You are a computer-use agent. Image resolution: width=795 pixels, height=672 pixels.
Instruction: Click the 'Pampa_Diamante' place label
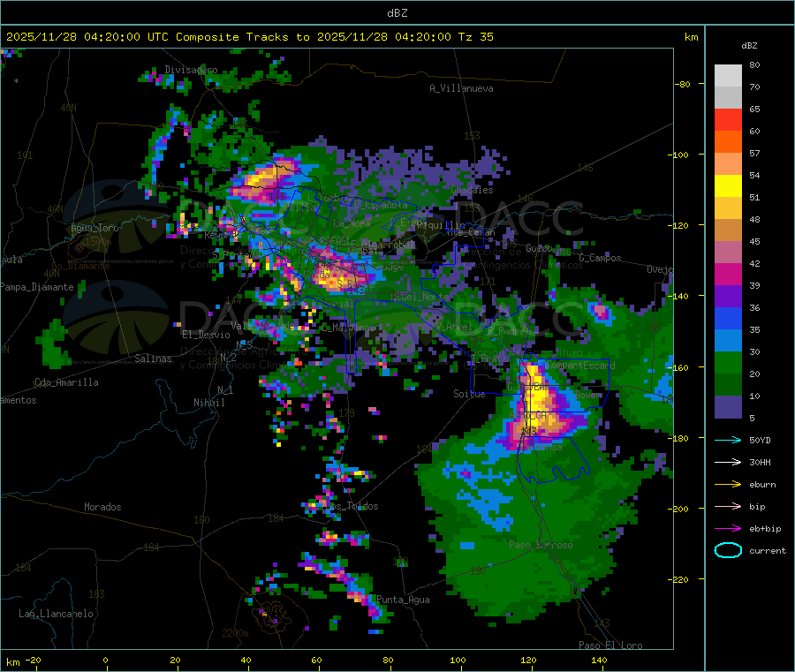[37, 287]
